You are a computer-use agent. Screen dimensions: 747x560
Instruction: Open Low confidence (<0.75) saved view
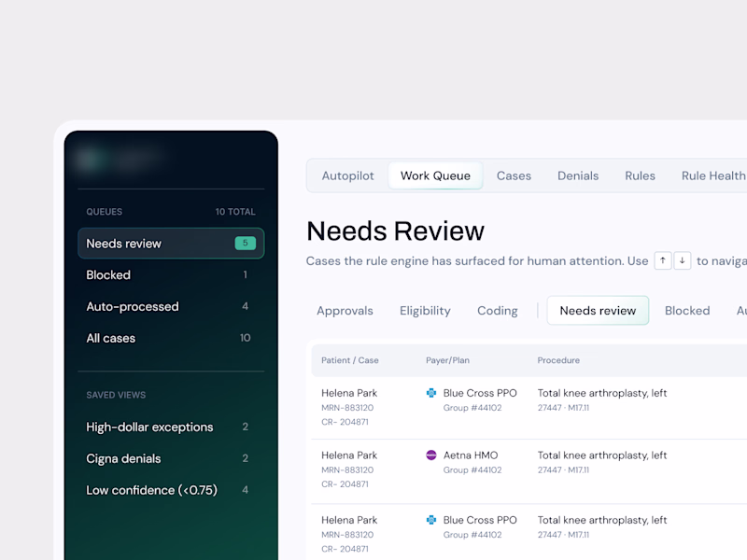click(x=171, y=490)
